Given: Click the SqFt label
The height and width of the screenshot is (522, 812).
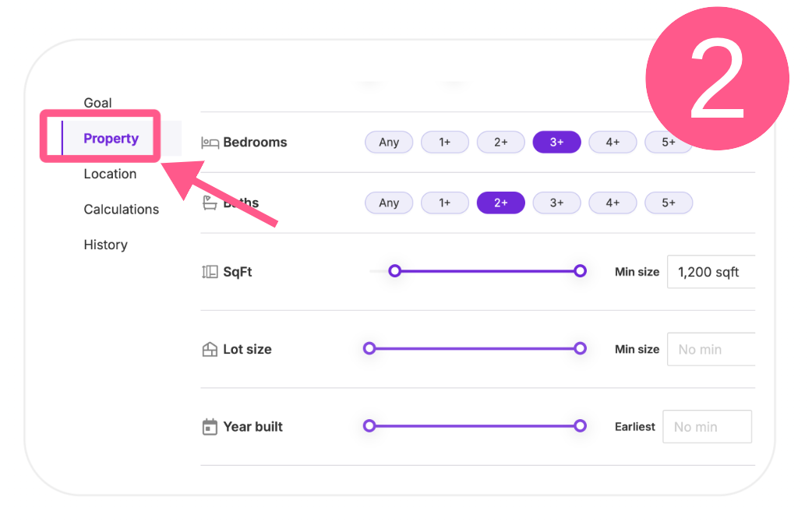Looking at the screenshot, I should coord(238,272).
